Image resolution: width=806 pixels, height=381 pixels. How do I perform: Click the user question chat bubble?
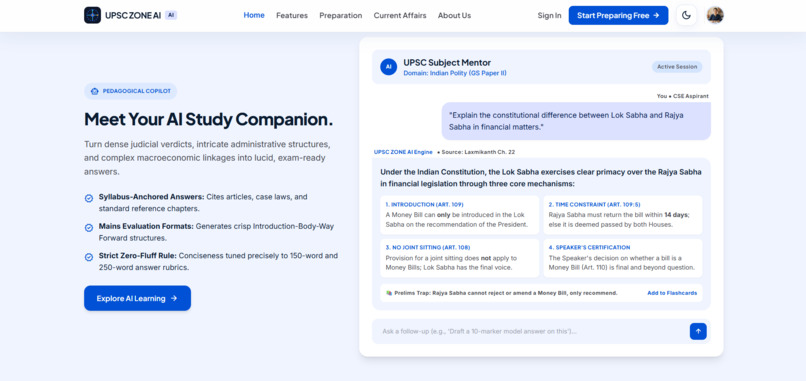click(x=576, y=121)
